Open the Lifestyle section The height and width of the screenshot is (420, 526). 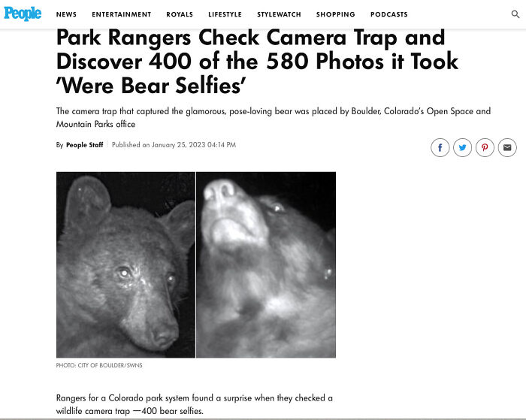[225, 14]
